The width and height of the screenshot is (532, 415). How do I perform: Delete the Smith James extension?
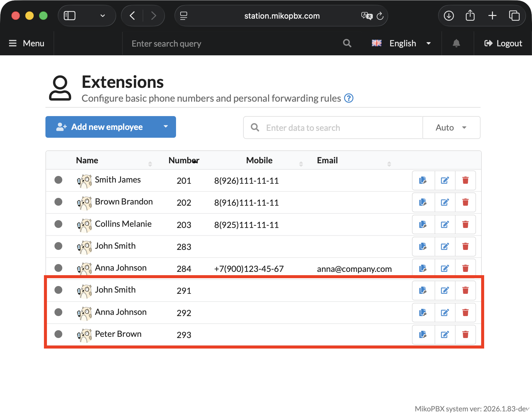[x=465, y=180]
